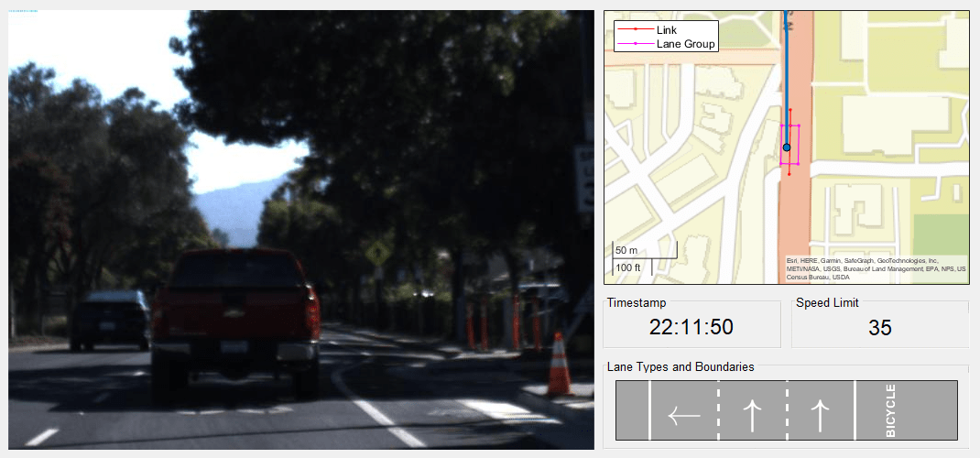
Task: Click the 50 m map scale bar
Action: (644, 251)
